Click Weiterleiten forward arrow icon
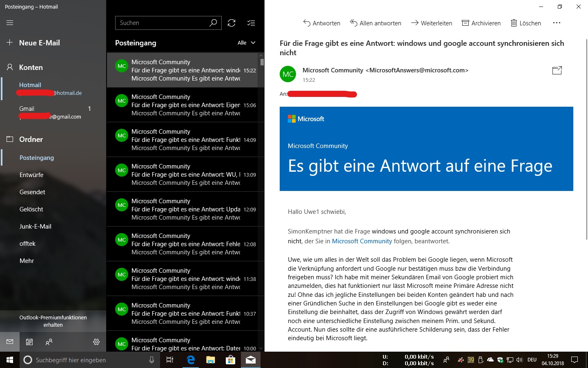Viewport: 588px width, 368px height. pos(414,23)
